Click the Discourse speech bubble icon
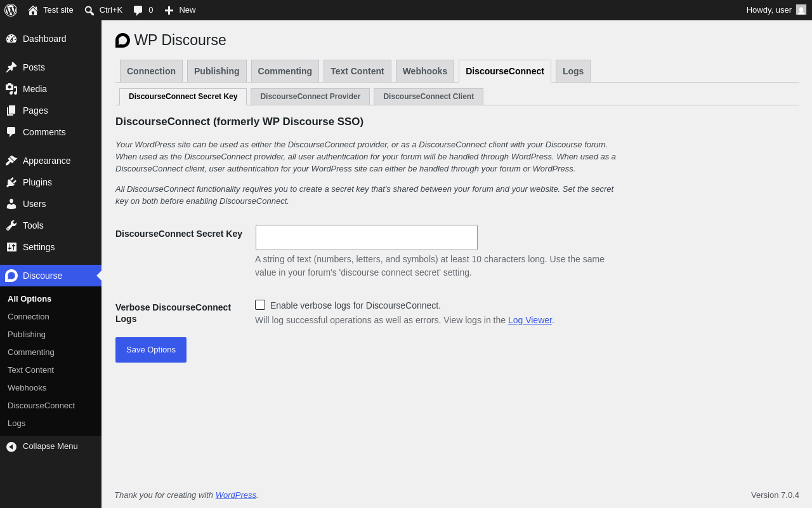 (x=11, y=276)
